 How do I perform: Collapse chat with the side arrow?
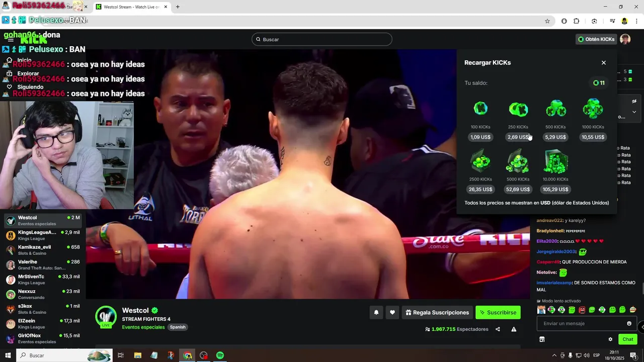[641, 327]
